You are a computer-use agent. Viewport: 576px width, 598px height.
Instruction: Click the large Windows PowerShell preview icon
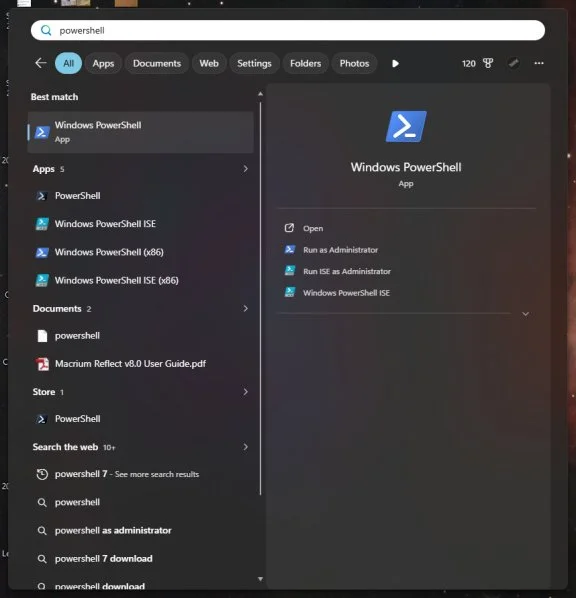[406, 127]
